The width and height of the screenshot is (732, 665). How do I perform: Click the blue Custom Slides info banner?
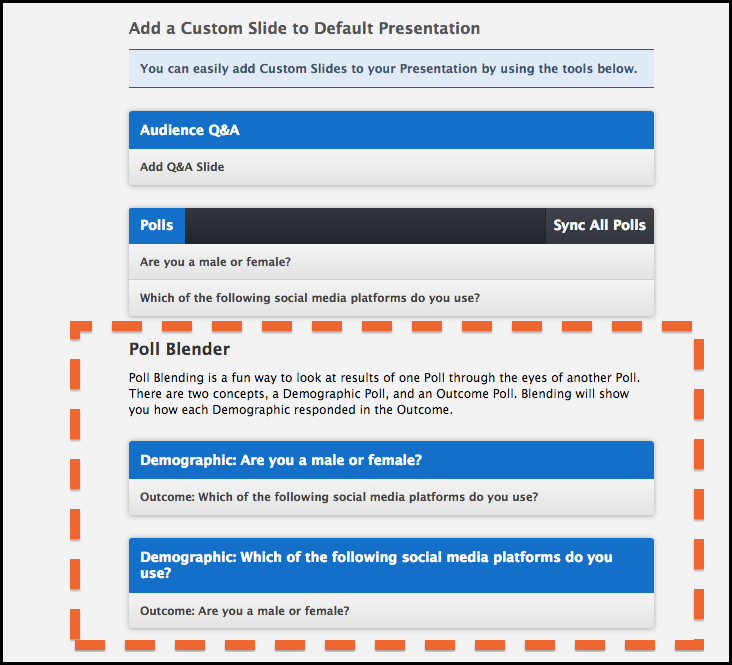tap(391, 69)
